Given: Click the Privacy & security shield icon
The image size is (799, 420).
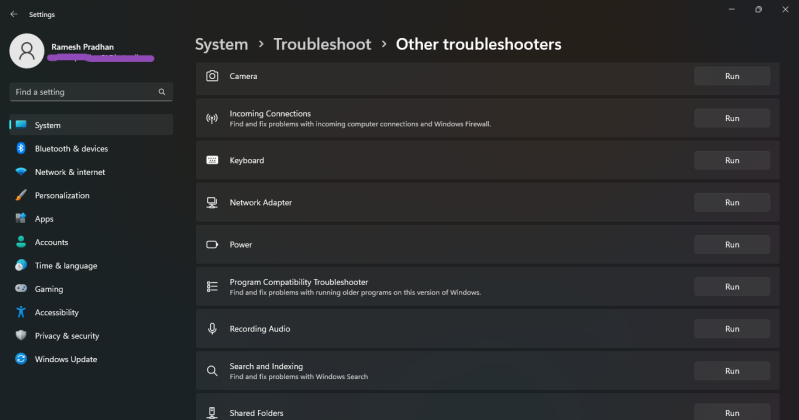Looking at the screenshot, I should 21,335.
